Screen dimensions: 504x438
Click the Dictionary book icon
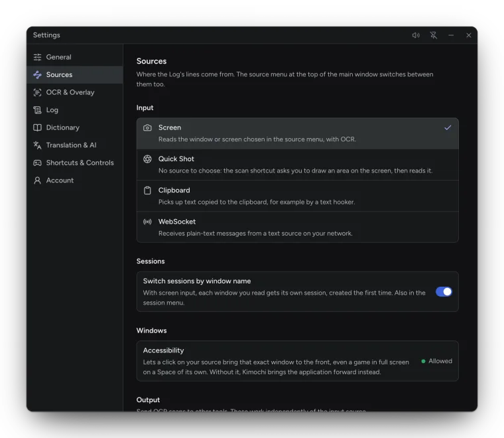(x=37, y=127)
